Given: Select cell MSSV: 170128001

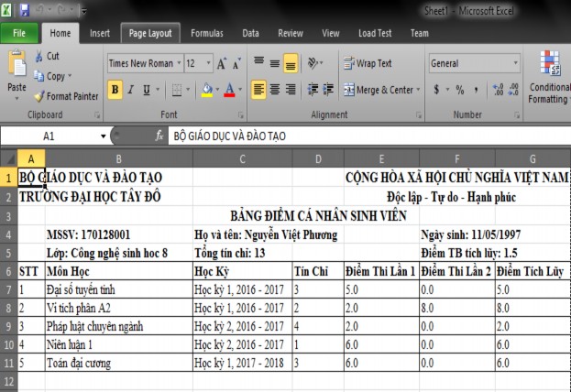Looking at the screenshot, I should (x=119, y=234).
